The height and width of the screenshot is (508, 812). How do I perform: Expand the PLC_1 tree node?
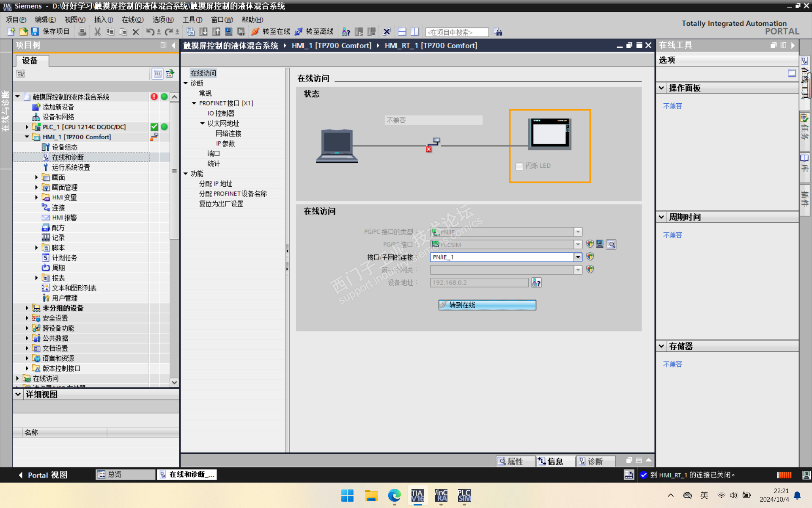27,127
